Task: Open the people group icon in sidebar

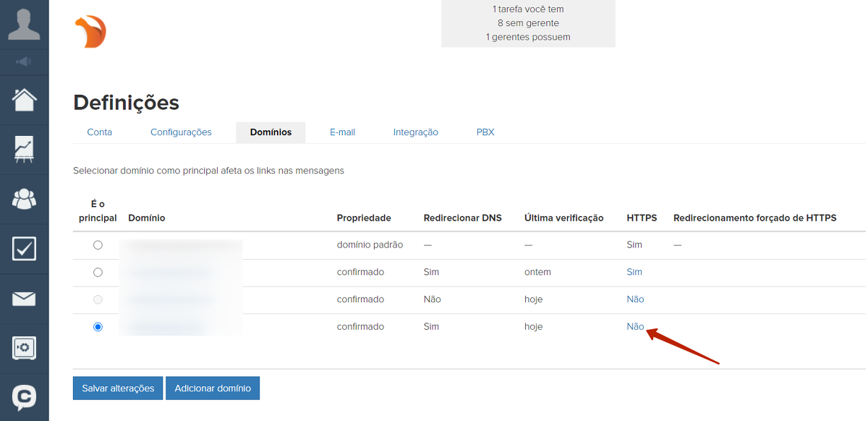Action: [24, 199]
